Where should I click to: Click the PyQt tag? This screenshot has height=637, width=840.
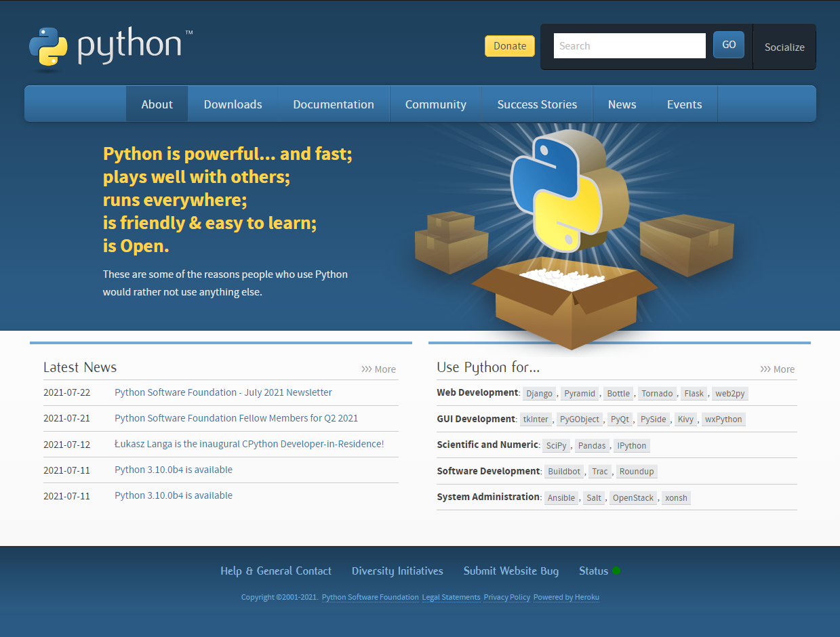click(620, 419)
